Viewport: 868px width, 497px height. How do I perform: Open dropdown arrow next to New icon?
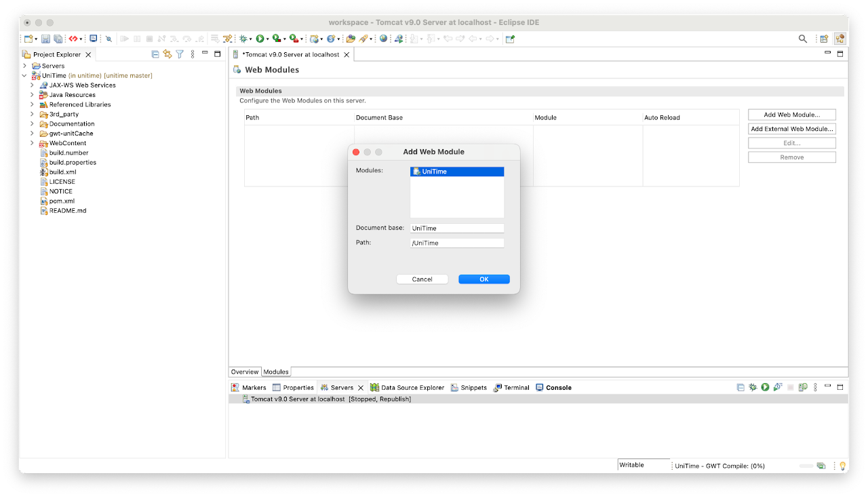point(36,39)
